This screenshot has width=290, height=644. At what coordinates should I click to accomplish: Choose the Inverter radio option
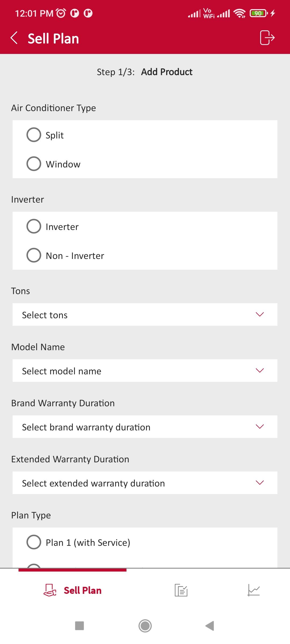[x=145, y=226]
